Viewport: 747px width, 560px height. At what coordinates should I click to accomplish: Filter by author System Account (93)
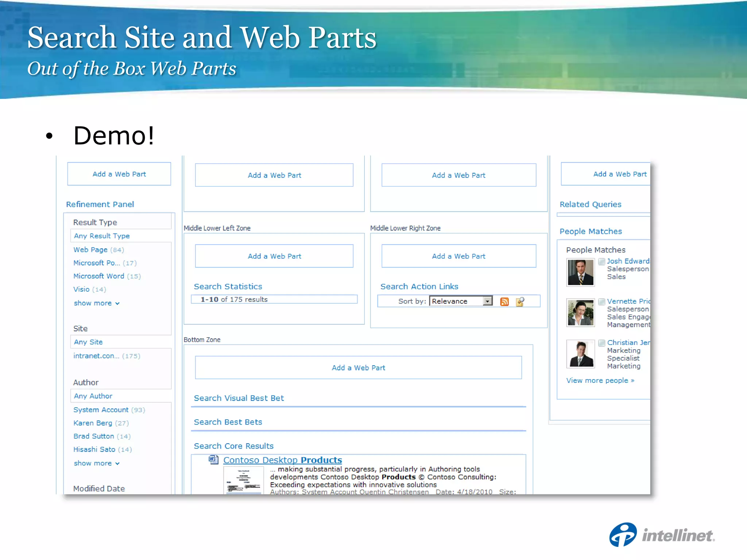(x=109, y=410)
